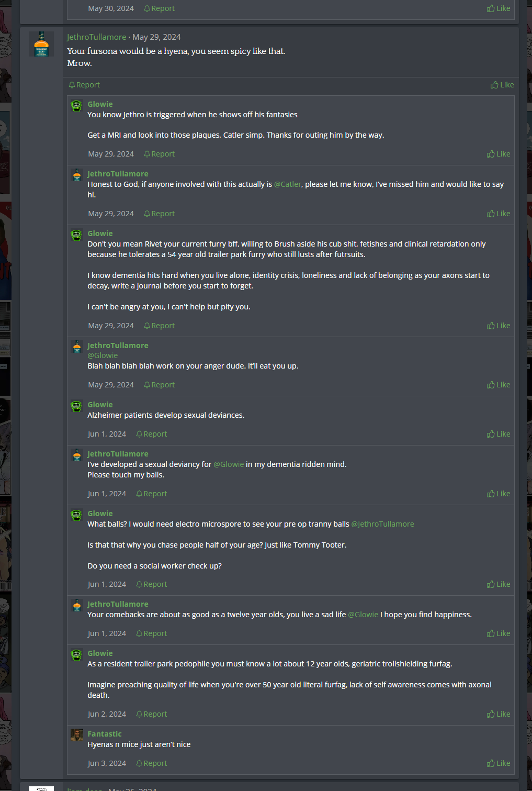Click the May 29, 2024 post date link

point(156,37)
